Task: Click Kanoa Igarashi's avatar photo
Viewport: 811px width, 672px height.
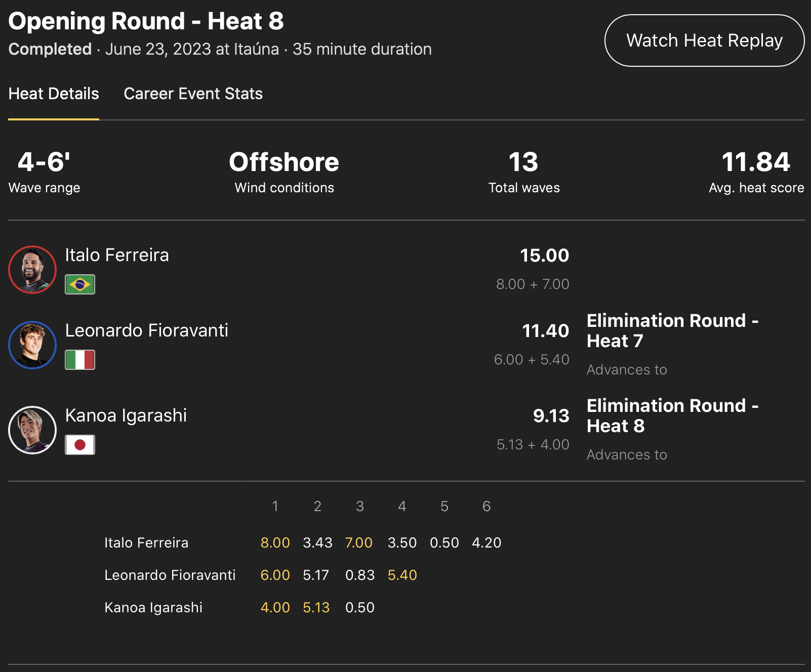Action: [x=32, y=430]
